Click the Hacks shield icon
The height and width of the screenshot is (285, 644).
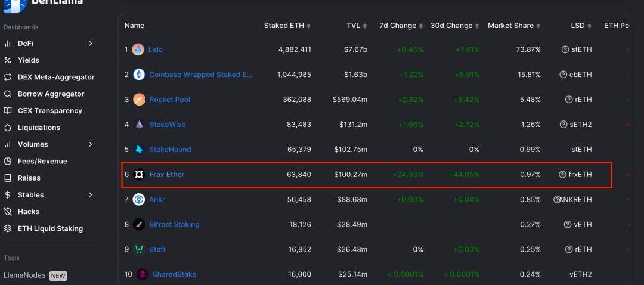(x=7, y=212)
